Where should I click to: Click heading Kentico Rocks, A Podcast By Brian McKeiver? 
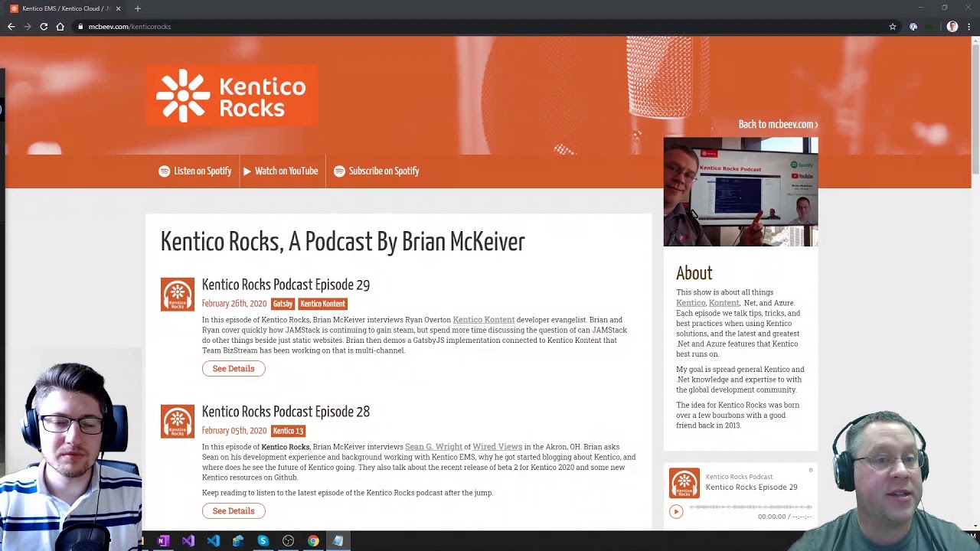point(342,242)
